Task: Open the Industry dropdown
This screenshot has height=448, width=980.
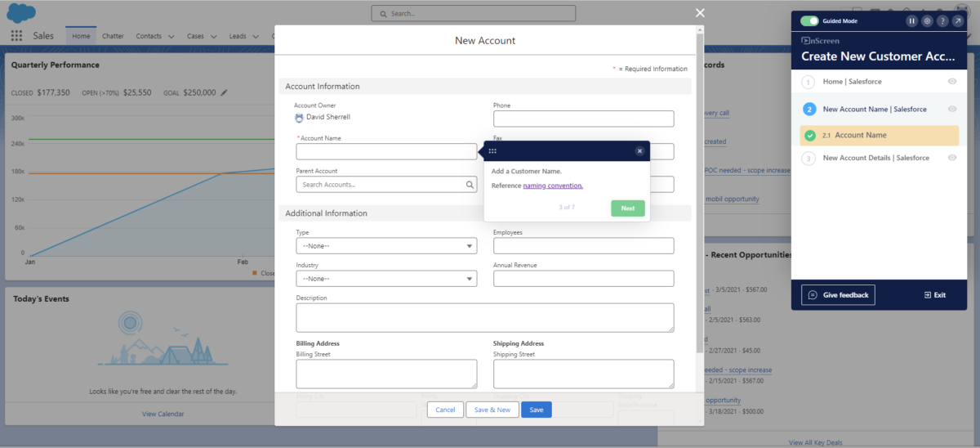Action: 386,279
